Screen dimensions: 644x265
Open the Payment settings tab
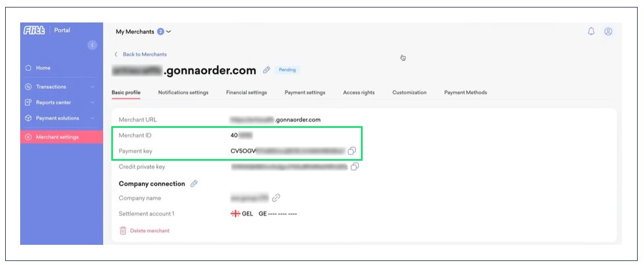(x=305, y=93)
